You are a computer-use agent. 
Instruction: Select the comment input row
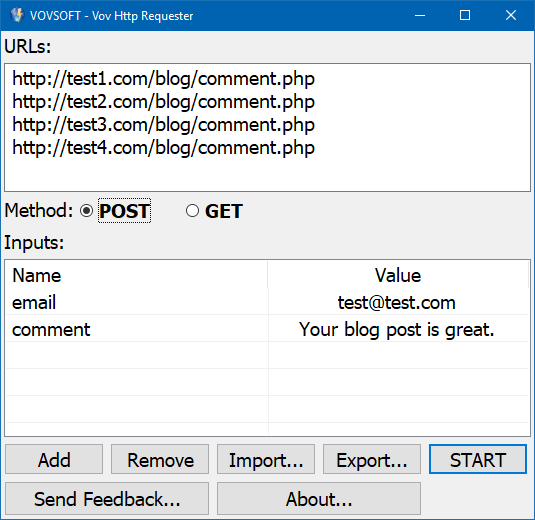(x=267, y=329)
